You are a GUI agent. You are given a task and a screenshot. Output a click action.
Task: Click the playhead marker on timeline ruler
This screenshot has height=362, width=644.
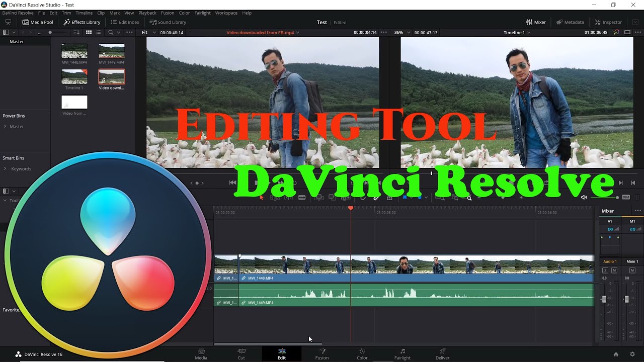pyautogui.click(x=351, y=208)
